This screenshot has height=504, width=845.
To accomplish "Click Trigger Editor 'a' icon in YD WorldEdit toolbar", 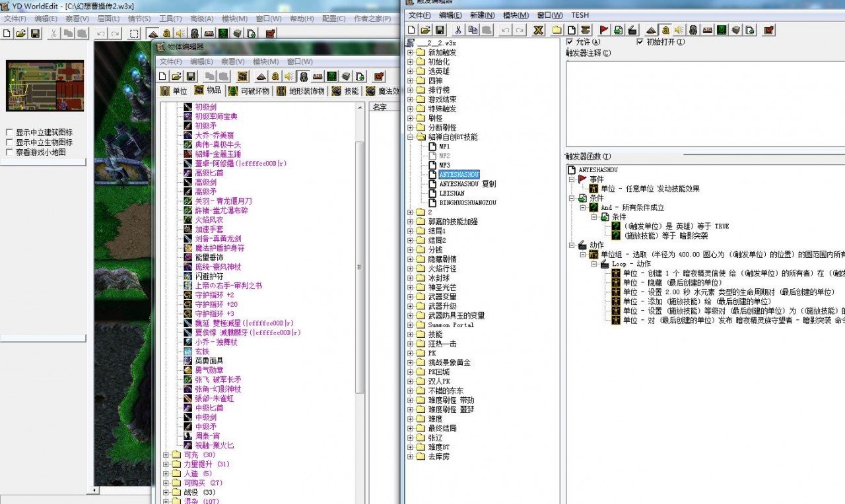I will (166, 33).
